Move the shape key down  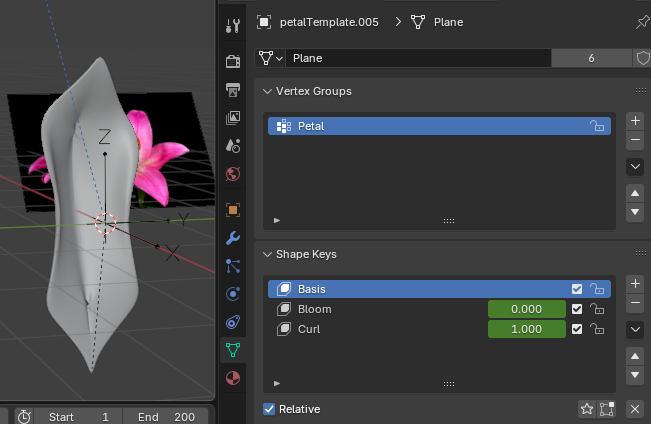pos(635,375)
